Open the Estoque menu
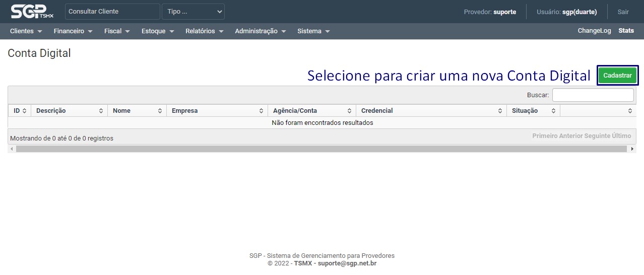The height and width of the screenshot is (275, 644). pos(158,31)
